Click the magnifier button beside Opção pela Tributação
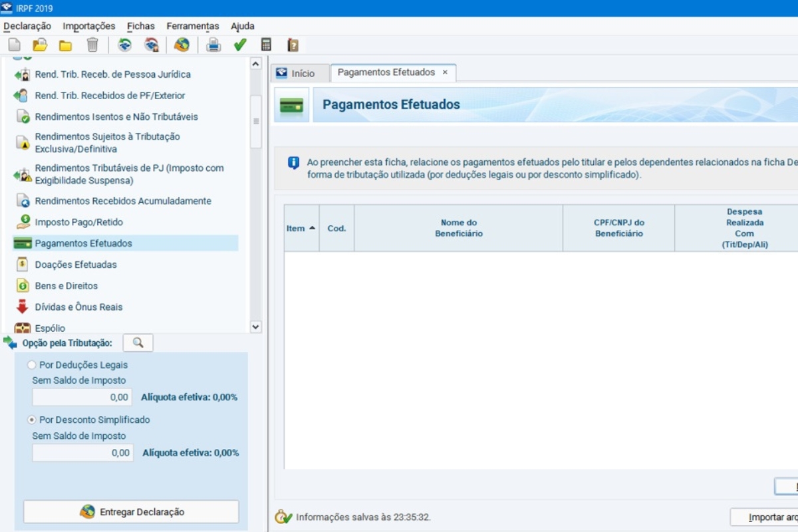The height and width of the screenshot is (532, 798). (138, 342)
